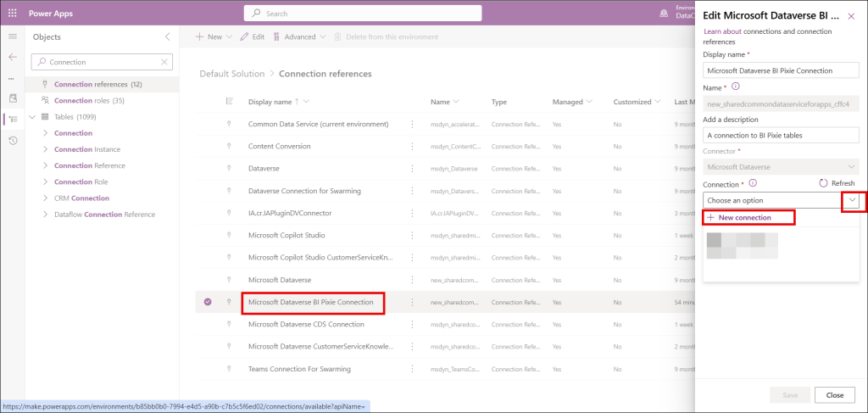Click the back arrow in left rail
This screenshot has width=868, height=413.
pos(12,57)
